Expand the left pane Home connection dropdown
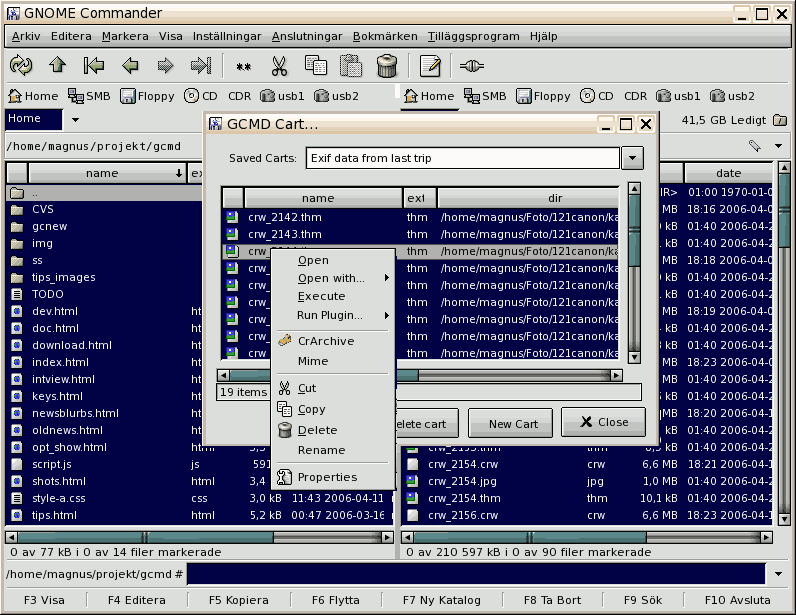This screenshot has width=796, height=615. 75,120
